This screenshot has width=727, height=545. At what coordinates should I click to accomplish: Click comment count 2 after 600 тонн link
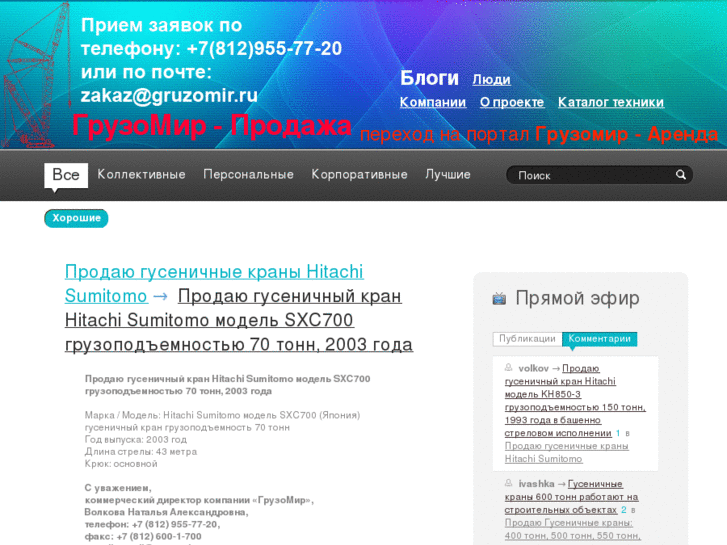coord(624,510)
